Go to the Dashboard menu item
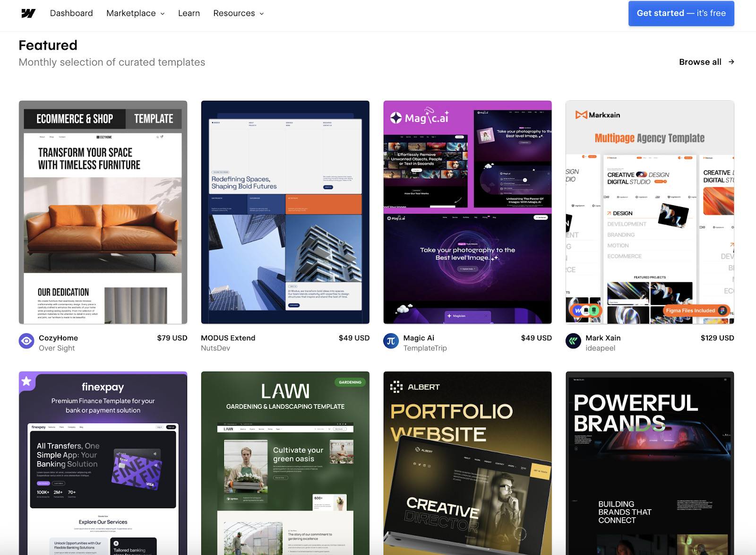 click(71, 13)
